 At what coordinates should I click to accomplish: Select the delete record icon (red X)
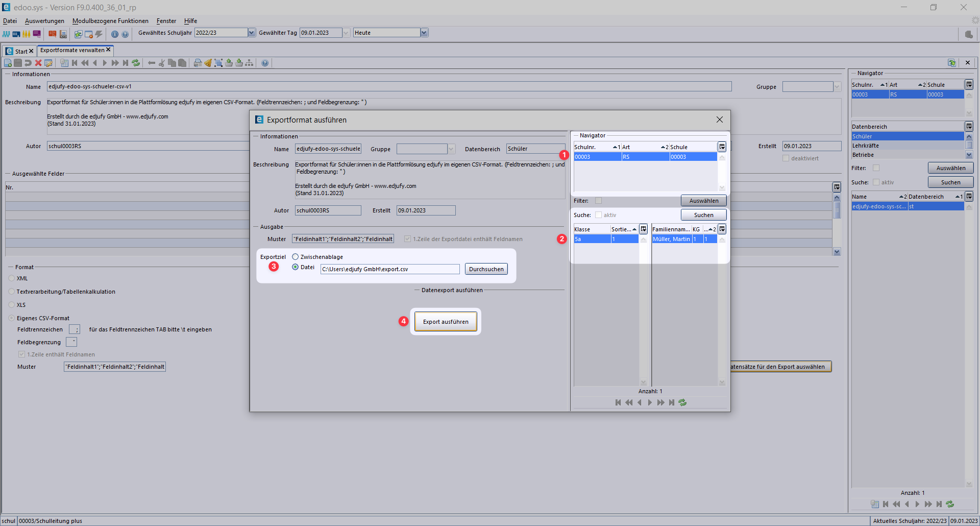pos(38,63)
